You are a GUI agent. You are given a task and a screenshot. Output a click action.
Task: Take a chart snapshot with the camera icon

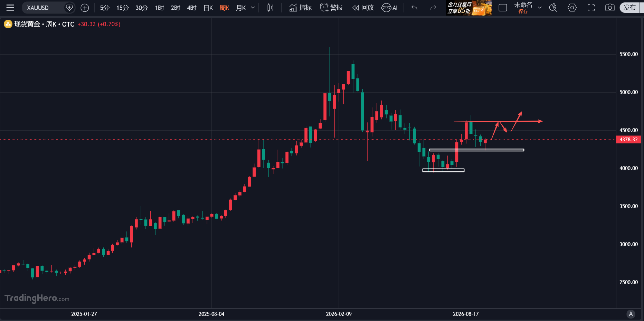610,8
